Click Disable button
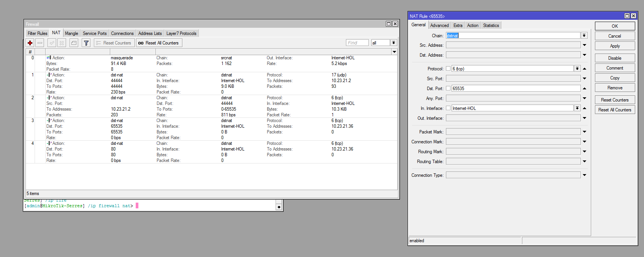 coord(615,58)
